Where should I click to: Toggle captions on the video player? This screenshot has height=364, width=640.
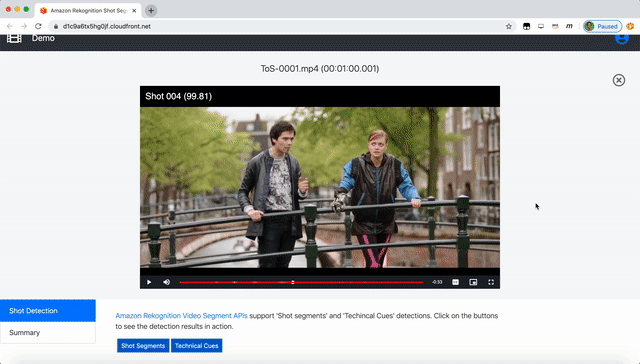(x=456, y=282)
